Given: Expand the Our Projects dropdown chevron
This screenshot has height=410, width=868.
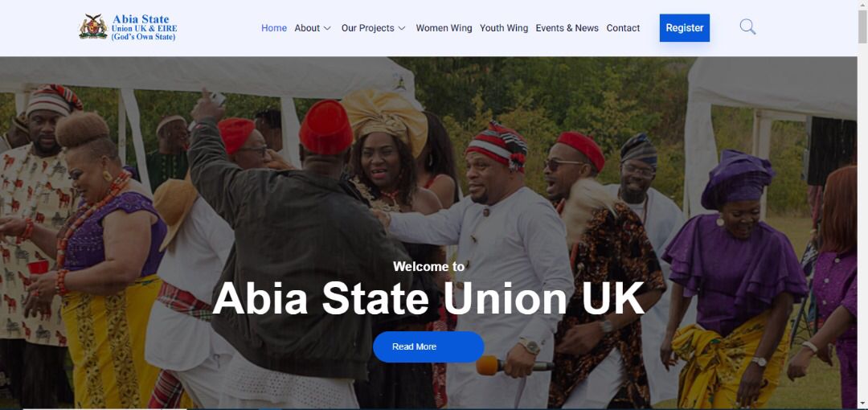Looking at the screenshot, I should click(x=402, y=28).
